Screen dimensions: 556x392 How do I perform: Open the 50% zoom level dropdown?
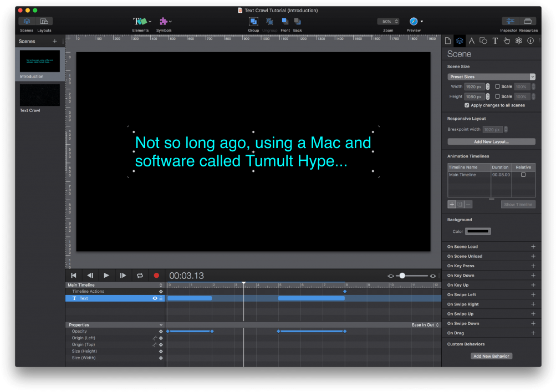click(388, 22)
